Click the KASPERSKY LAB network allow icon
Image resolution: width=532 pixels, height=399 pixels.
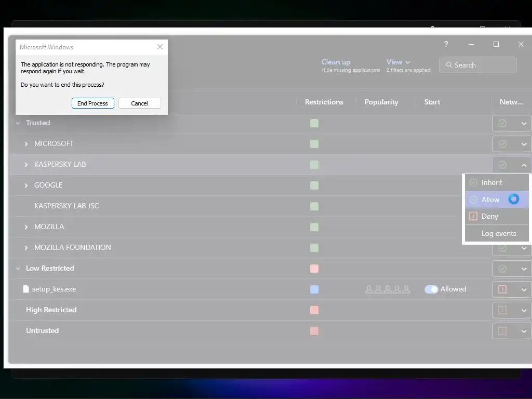(x=502, y=165)
